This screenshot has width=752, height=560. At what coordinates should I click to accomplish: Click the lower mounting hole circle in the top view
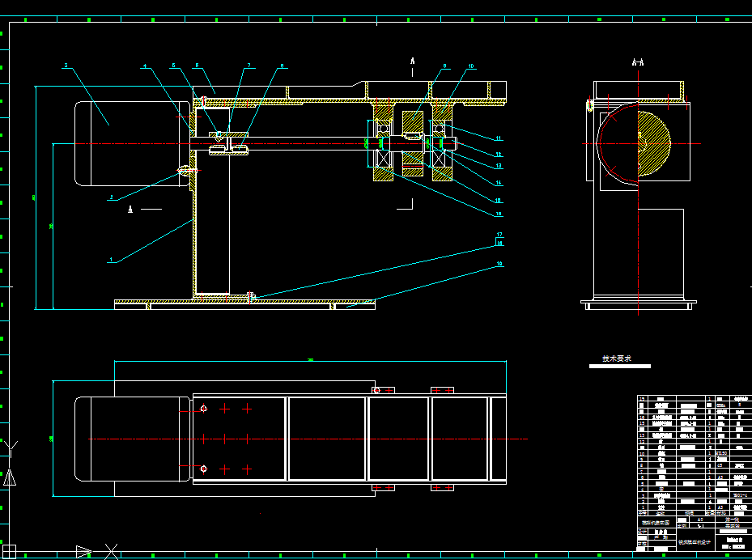click(x=203, y=469)
